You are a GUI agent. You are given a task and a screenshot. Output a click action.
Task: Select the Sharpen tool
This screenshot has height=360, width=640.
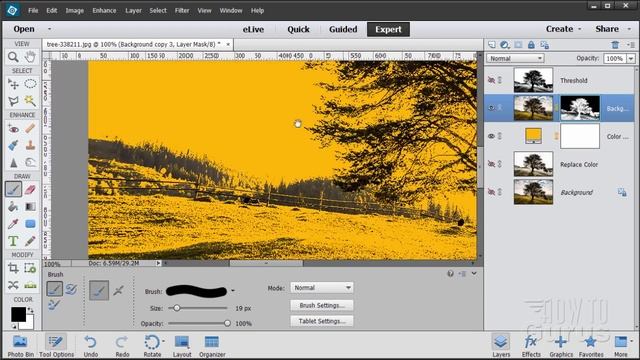pos(13,162)
